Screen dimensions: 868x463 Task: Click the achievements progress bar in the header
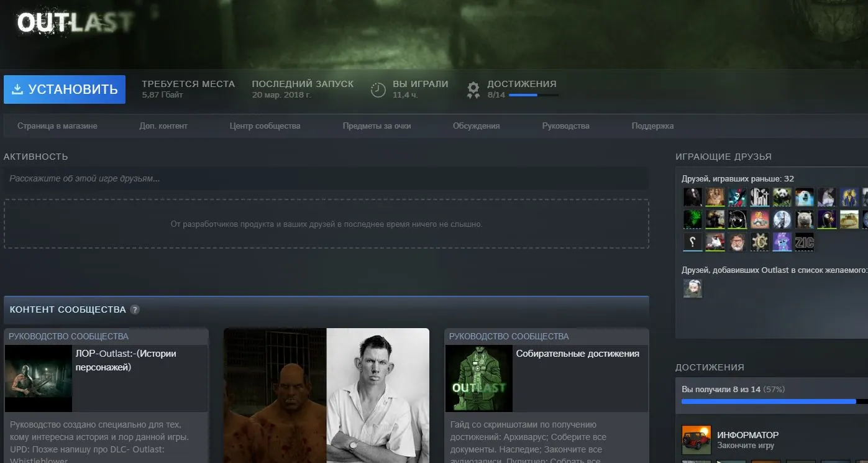click(534, 95)
